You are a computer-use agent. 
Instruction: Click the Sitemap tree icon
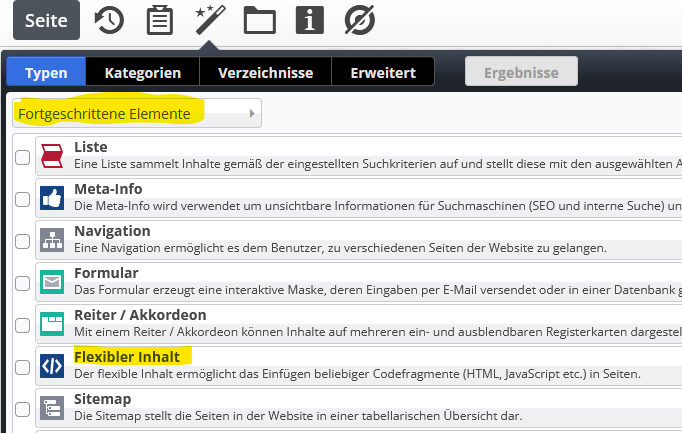tap(52, 408)
